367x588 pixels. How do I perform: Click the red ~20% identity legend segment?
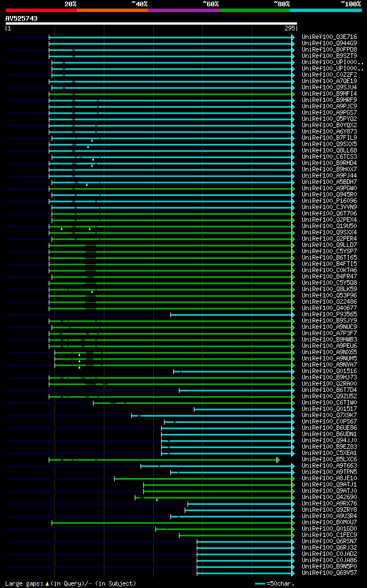coord(41,10)
